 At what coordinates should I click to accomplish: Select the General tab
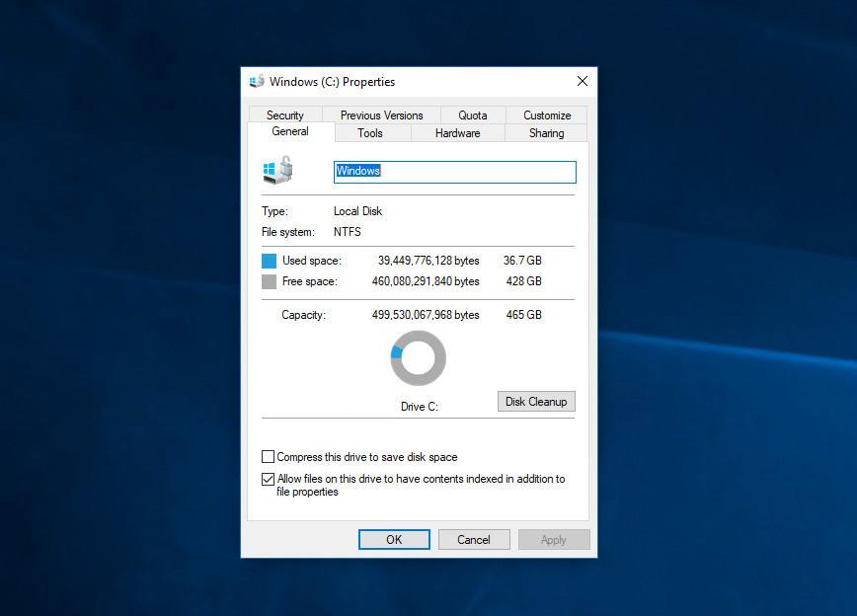coord(290,131)
